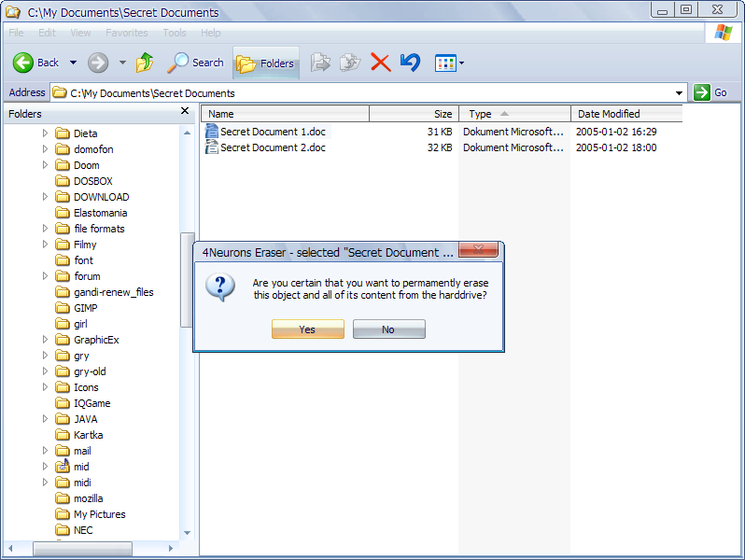745x560 pixels.
Task: Select Secret Document 1.doc file icon
Action: 211,131
